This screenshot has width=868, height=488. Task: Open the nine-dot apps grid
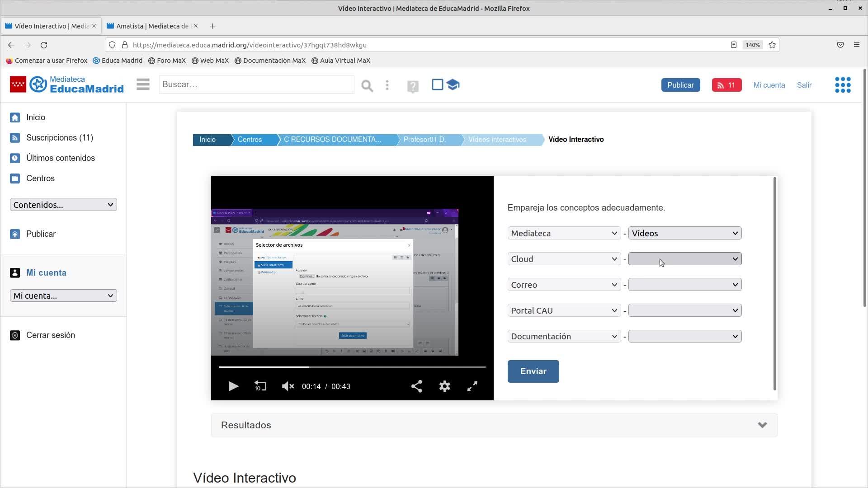(842, 85)
